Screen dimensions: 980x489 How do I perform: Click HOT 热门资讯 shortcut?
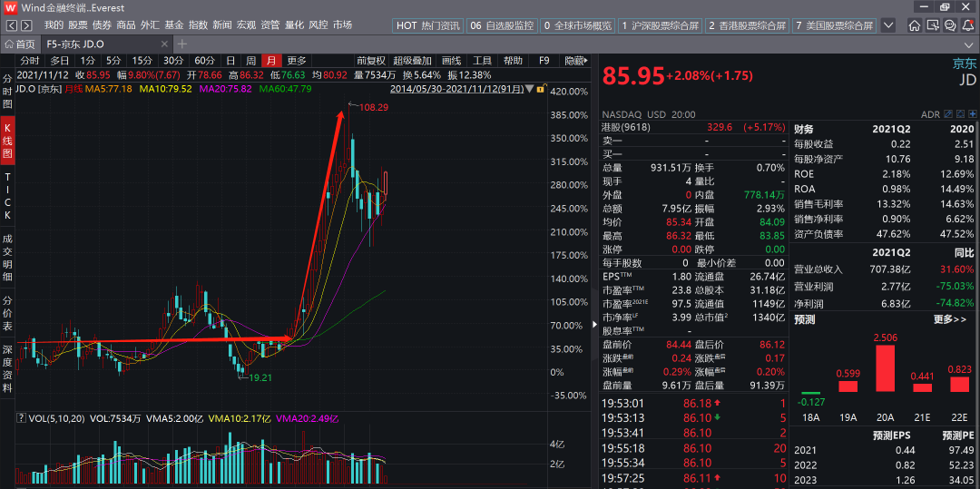click(428, 25)
